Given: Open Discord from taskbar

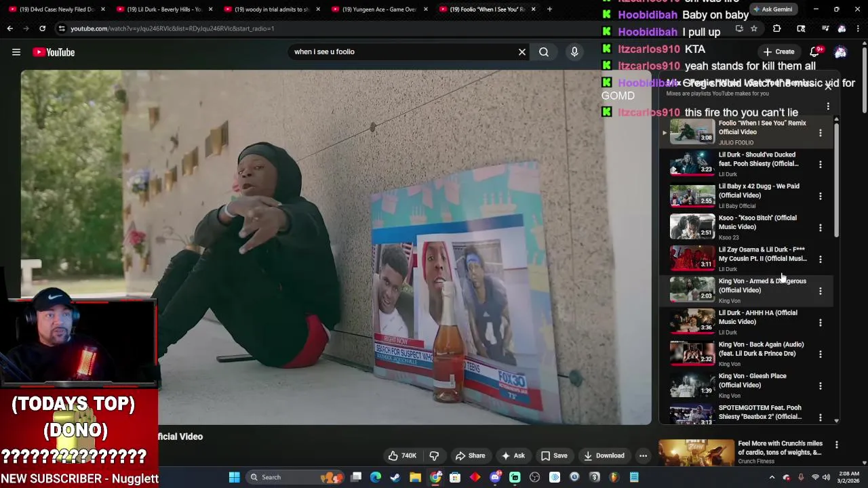Looking at the screenshot, I should click(x=495, y=477).
